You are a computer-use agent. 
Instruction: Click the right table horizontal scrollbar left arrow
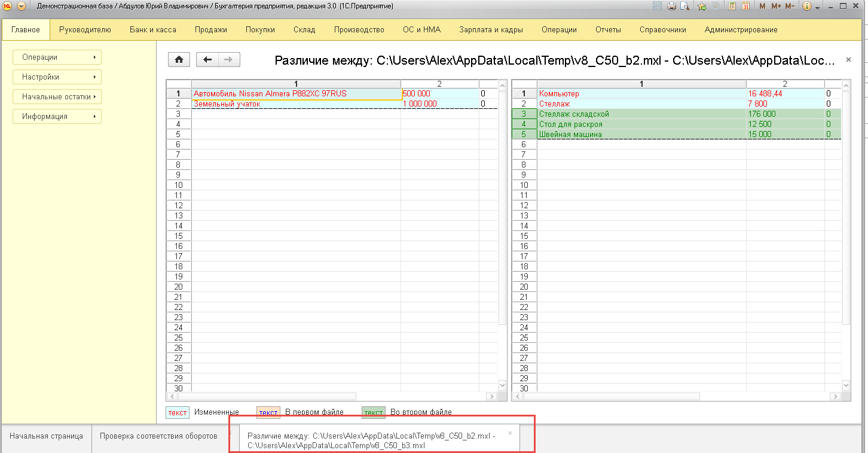(518, 396)
